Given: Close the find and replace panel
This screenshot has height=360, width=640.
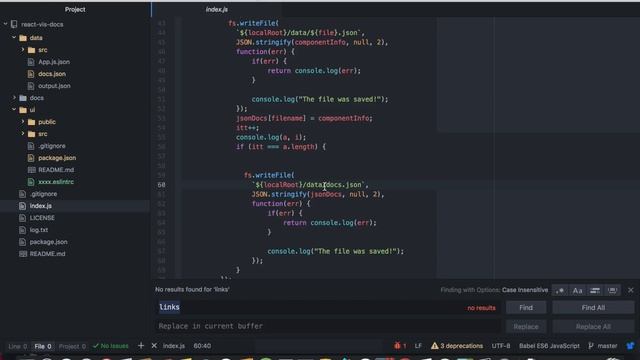Looking at the screenshot, I should pos(631,290).
